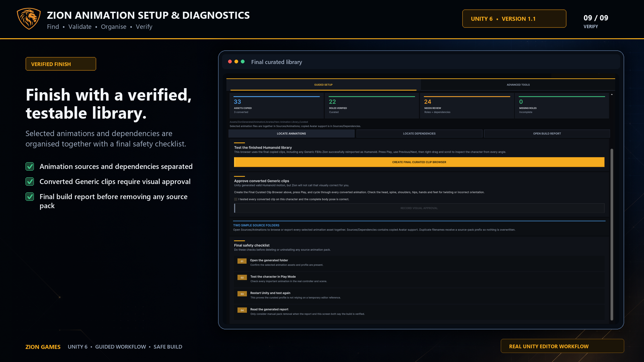The height and width of the screenshot is (362, 644).
Task: Click the 'Final curated library' window title
Action: pyautogui.click(x=276, y=62)
